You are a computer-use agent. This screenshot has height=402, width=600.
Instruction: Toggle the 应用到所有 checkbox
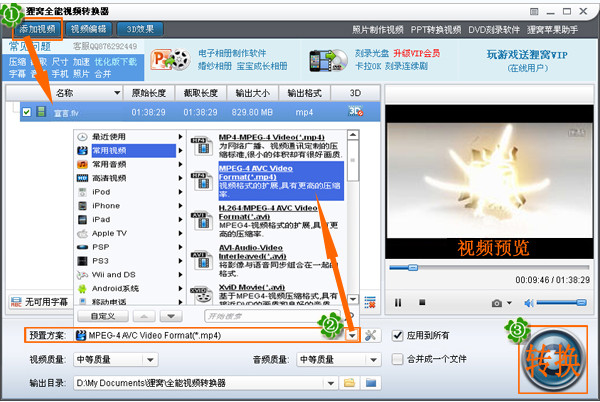[398, 335]
